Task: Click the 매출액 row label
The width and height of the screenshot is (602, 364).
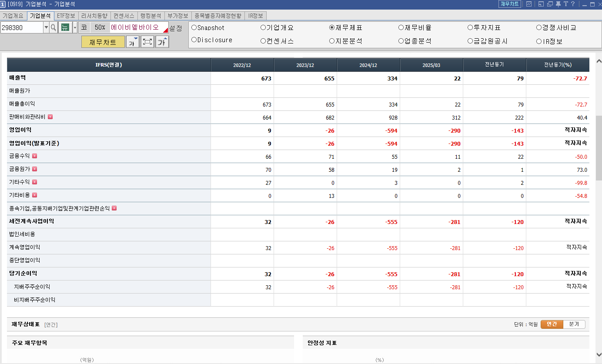Action: coord(18,77)
